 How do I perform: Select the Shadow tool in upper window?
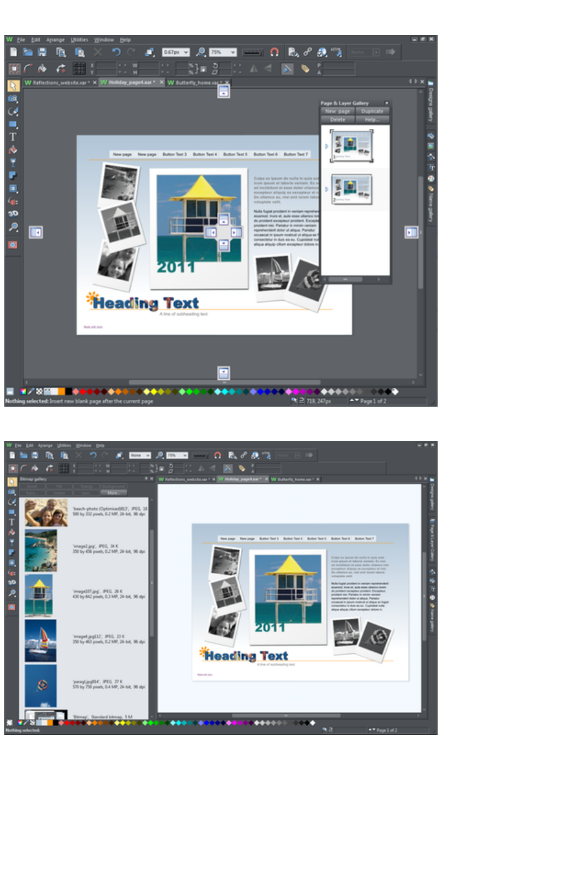click(13, 176)
